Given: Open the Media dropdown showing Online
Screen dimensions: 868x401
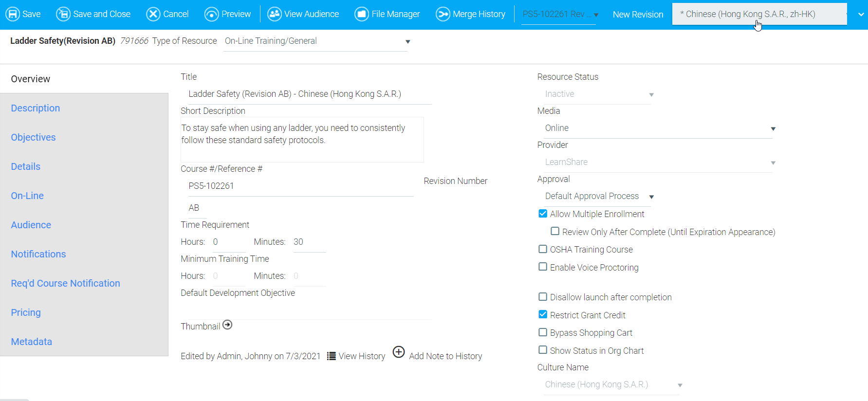Looking at the screenshot, I should [x=773, y=129].
